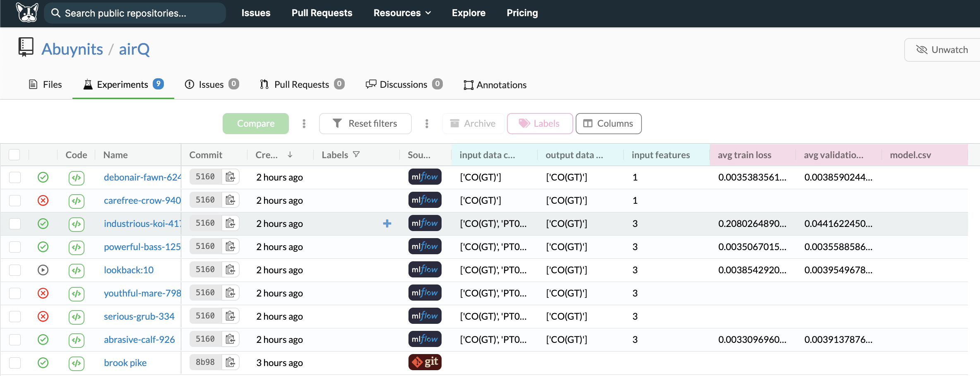Open the Annotations tab
The image size is (980, 376).
pos(495,85)
